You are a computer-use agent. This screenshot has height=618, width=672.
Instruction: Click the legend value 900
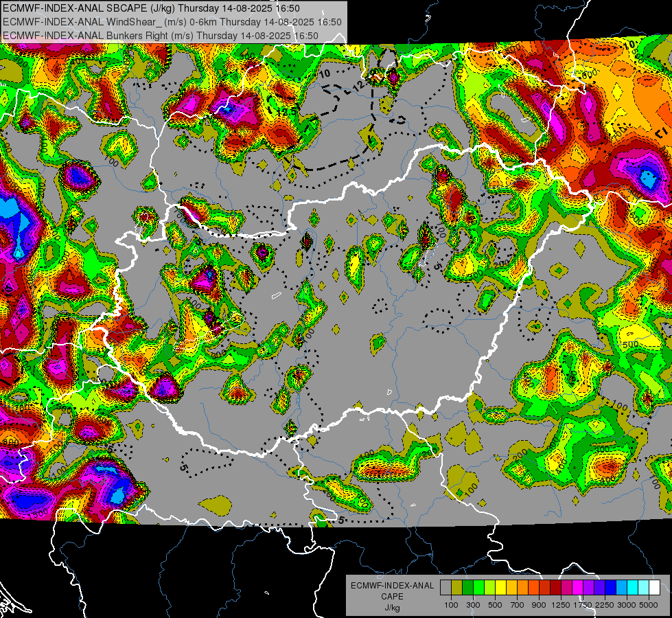539,605
